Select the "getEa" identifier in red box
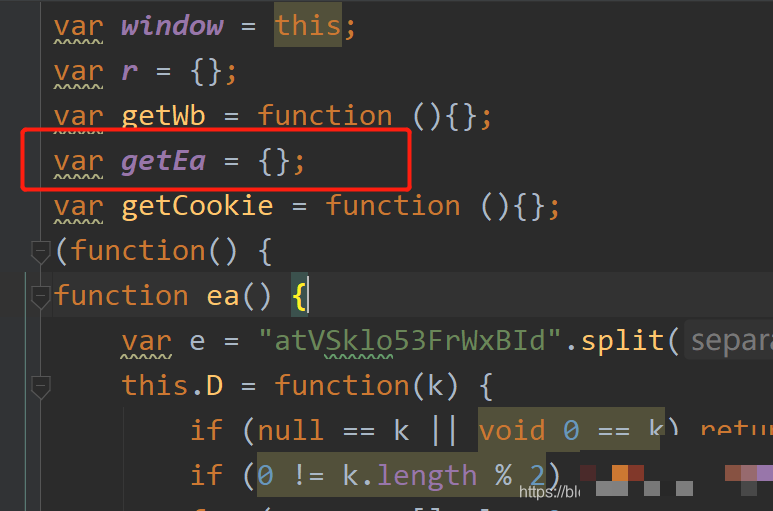773x511 pixels. pos(163,160)
